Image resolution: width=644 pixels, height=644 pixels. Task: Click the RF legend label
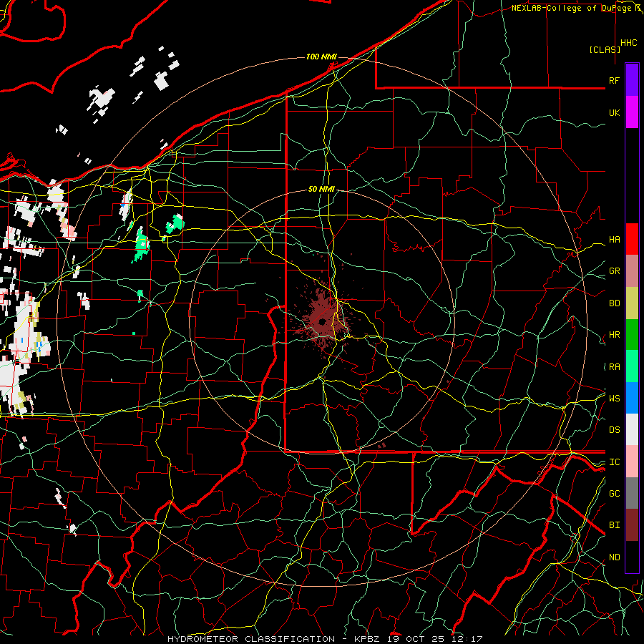(x=614, y=80)
